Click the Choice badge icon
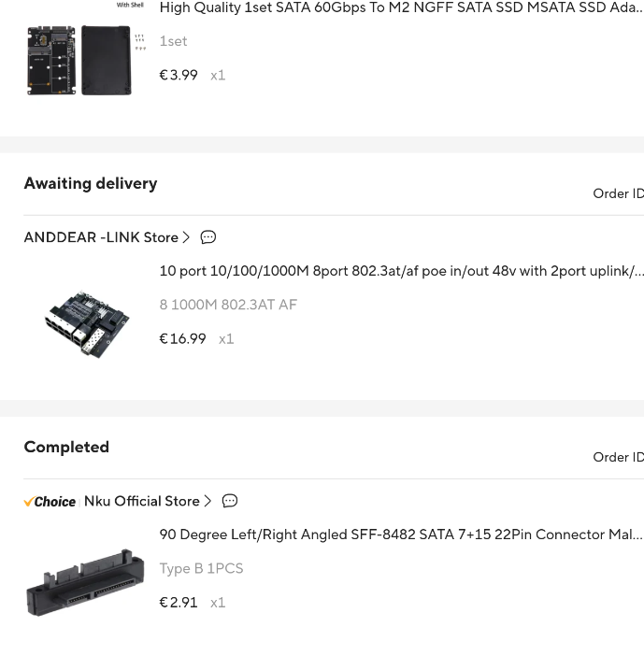The height and width of the screenshot is (670, 644). (x=50, y=502)
